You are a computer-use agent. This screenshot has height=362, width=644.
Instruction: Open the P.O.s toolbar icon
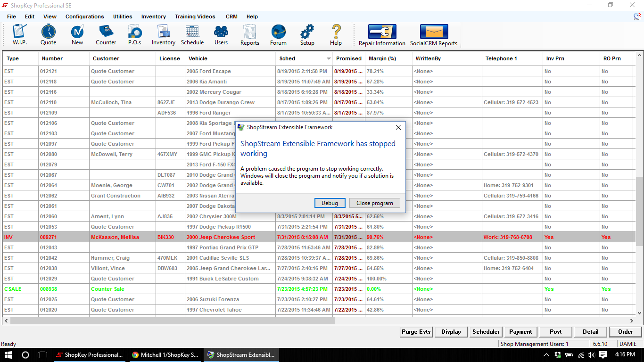(x=135, y=35)
